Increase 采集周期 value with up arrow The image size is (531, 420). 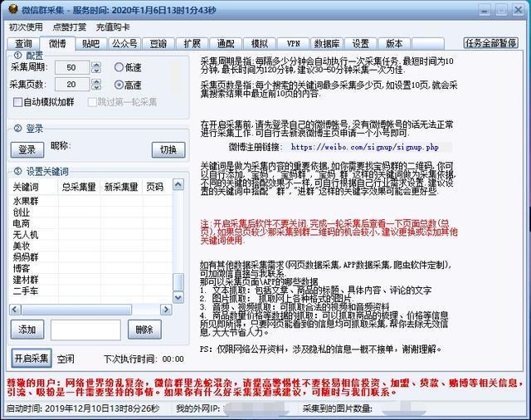[x=96, y=65]
